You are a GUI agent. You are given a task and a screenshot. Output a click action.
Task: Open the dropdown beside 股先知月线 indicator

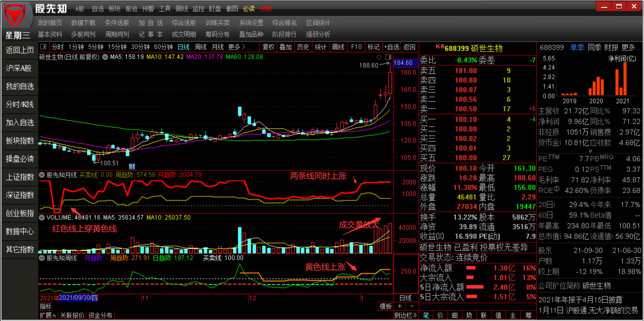tap(42, 175)
